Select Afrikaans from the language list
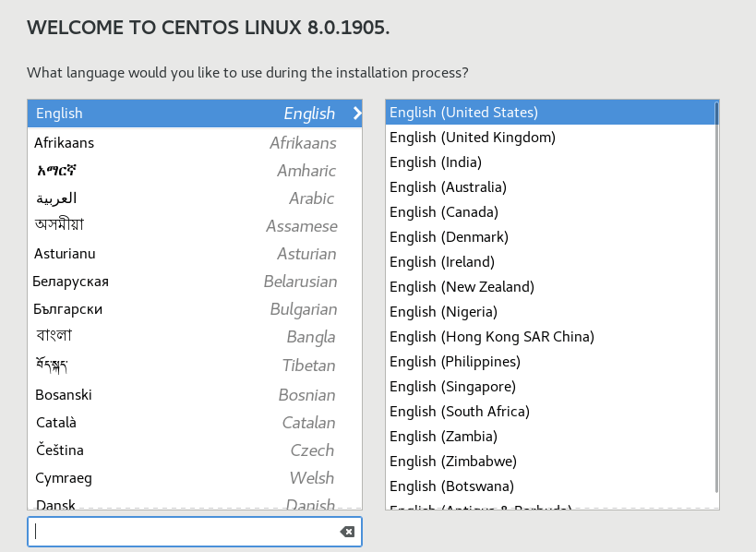This screenshot has width=756, height=552. [185, 143]
